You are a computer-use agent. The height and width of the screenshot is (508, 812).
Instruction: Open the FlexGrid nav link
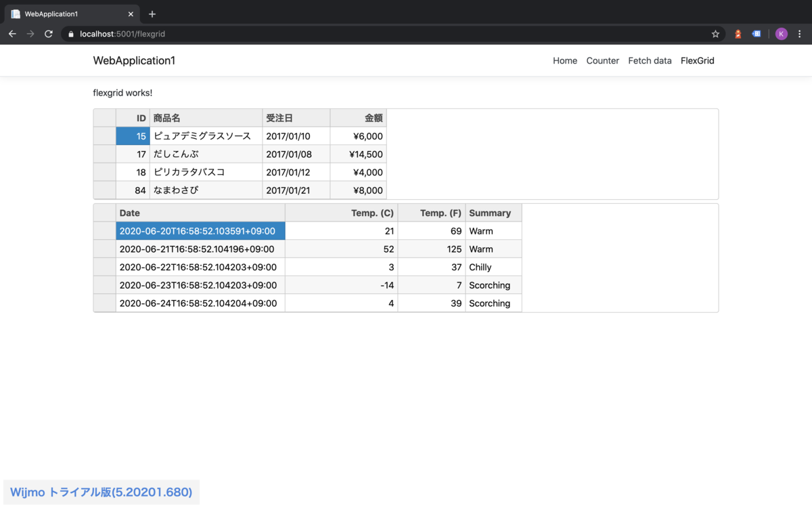click(x=698, y=60)
